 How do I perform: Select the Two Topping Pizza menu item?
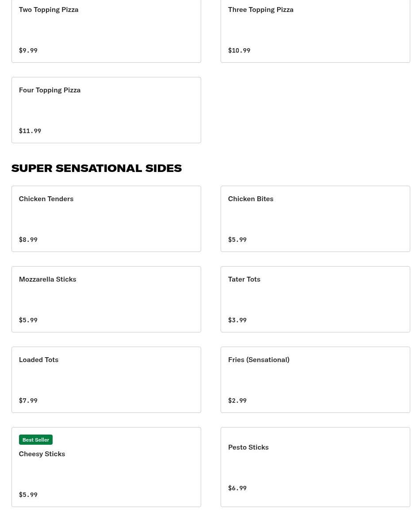click(106, 27)
